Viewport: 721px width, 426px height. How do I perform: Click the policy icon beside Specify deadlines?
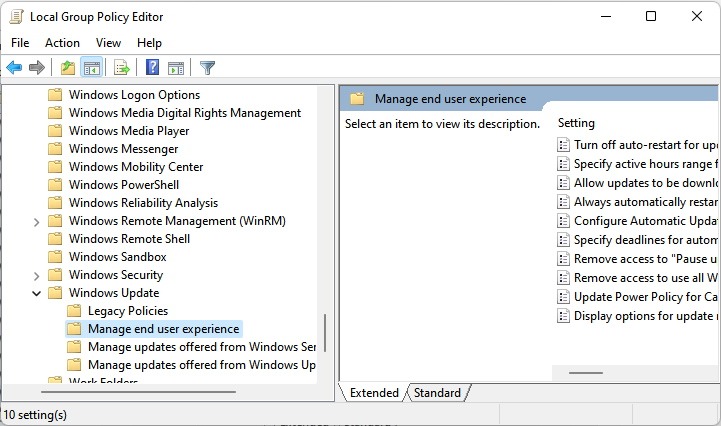pyautogui.click(x=563, y=240)
